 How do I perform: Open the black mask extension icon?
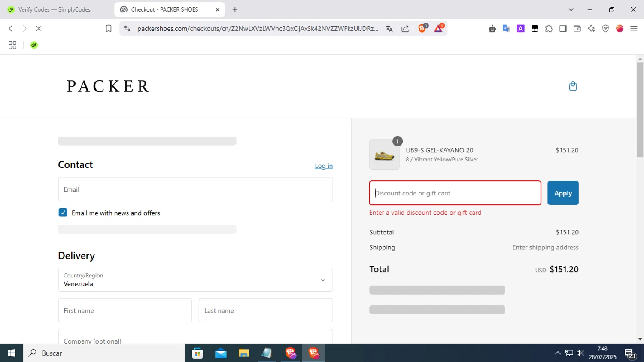535,29
